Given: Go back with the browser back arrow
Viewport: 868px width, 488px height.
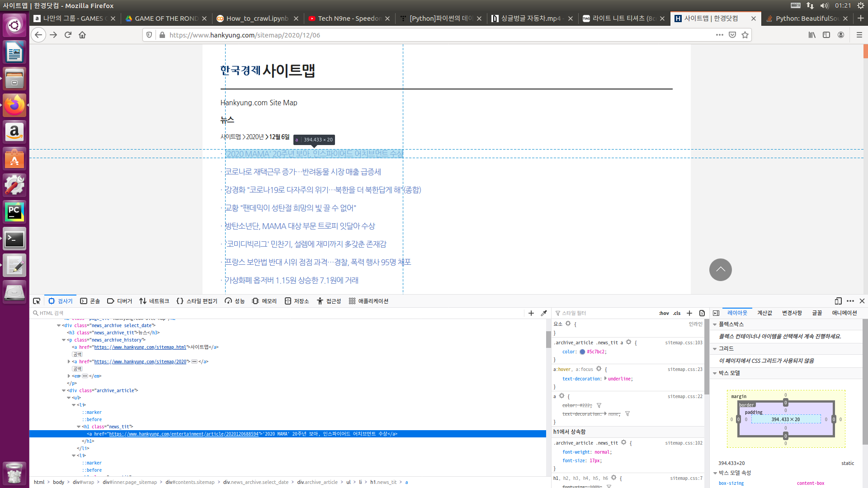Looking at the screenshot, I should (38, 35).
